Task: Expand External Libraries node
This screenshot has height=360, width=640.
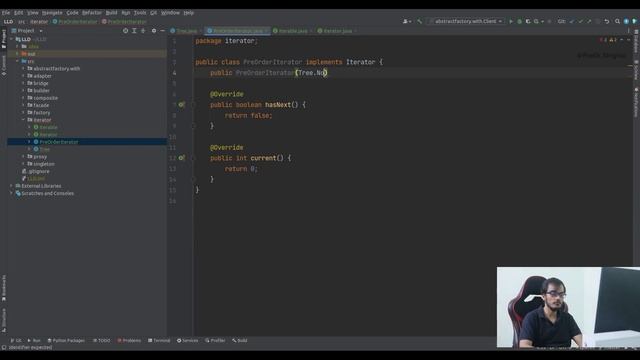Action: pos(11,186)
